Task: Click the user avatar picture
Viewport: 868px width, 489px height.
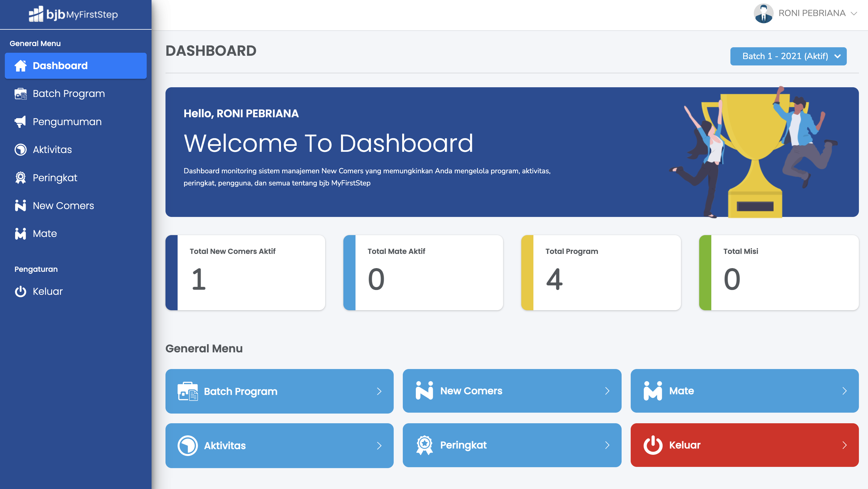Action: tap(763, 13)
